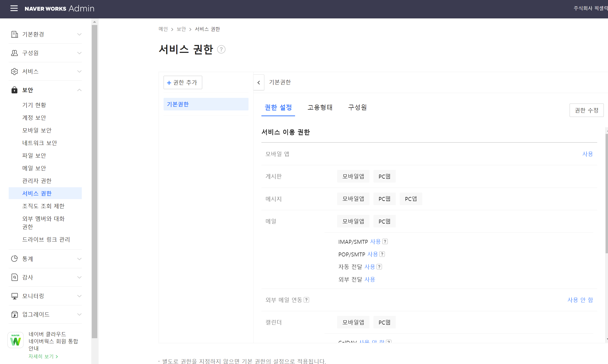Open 관리자 권한 in the sidebar
This screenshot has height=364, width=608.
37,181
